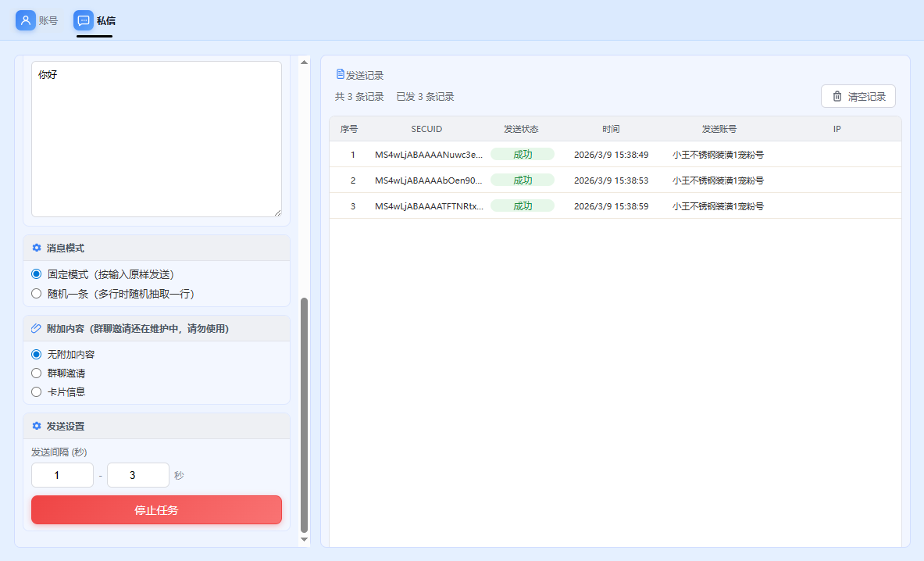Image resolution: width=924 pixels, height=561 pixels.
Task: Click the scroll-up arrow of left panel
Action: click(305, 62)
